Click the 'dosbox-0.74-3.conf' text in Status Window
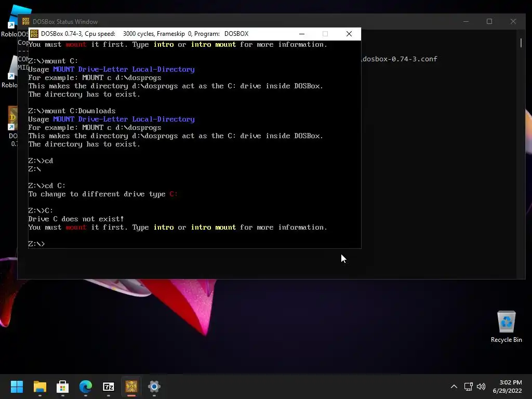Image resolution: width=532 pixels, height=399 pixels. (x=400, y=59)
